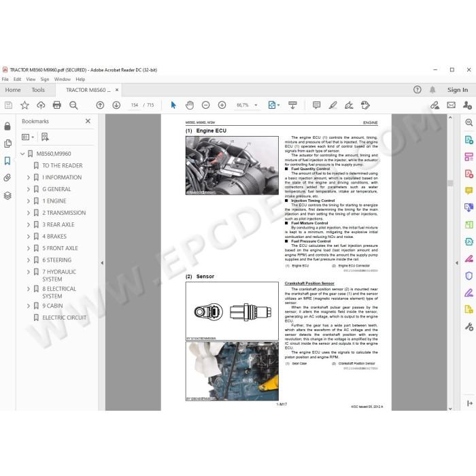Expand the 6 STEERING bookmark
Screen dimensions: 476x476
[29, 260]
